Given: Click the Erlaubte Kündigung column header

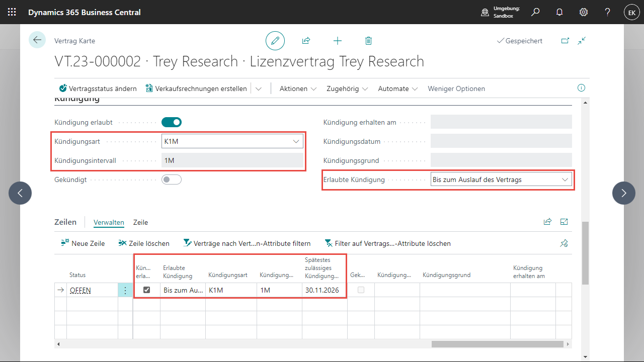Looking at the screenshot, I should pyautogui.click(x=178, y=272).
